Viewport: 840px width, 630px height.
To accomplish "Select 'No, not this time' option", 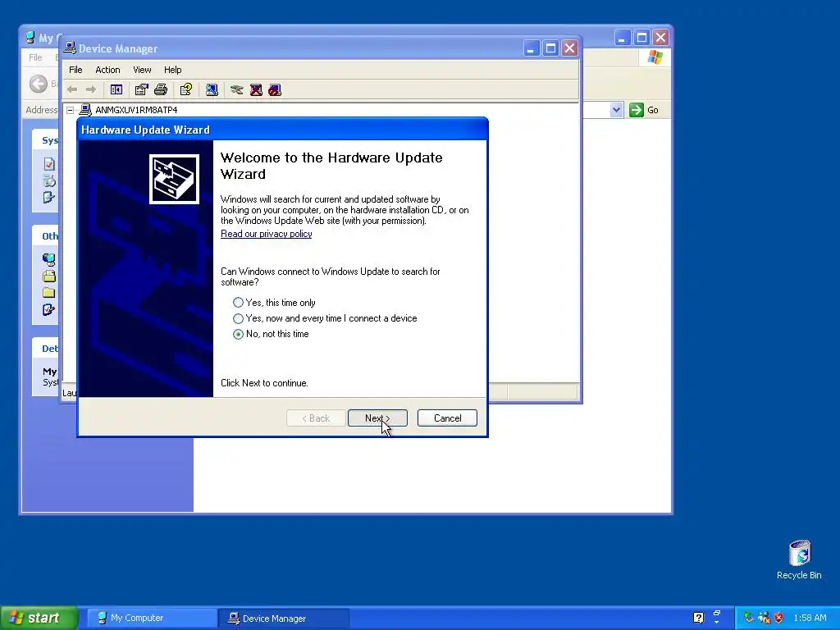I will [271, 334].
